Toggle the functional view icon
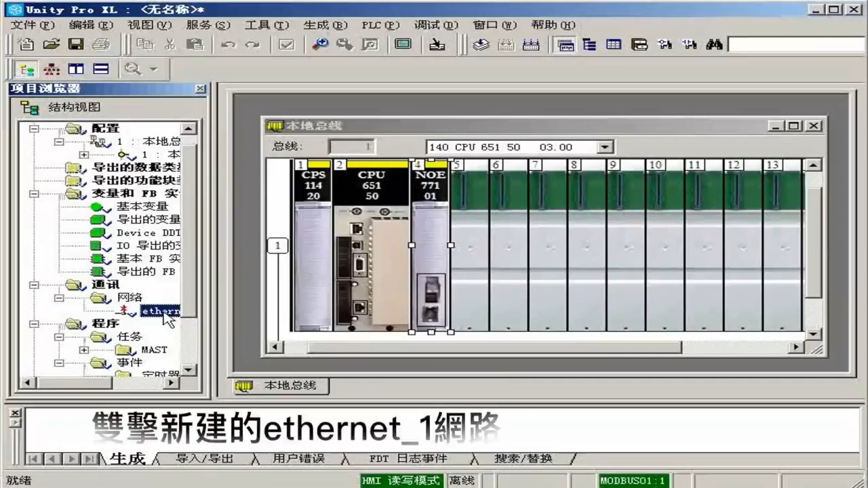 52,68
